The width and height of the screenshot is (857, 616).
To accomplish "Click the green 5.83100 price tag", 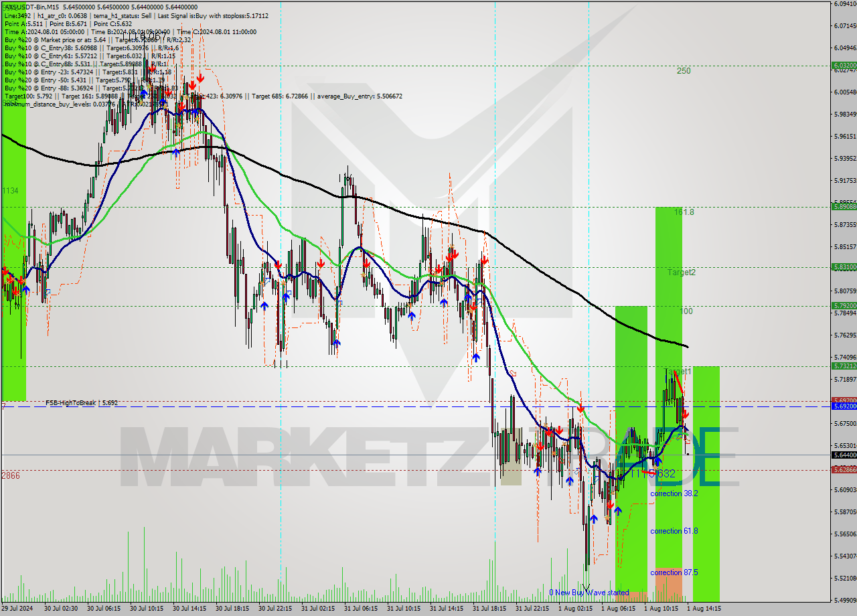I will [844, 266].
